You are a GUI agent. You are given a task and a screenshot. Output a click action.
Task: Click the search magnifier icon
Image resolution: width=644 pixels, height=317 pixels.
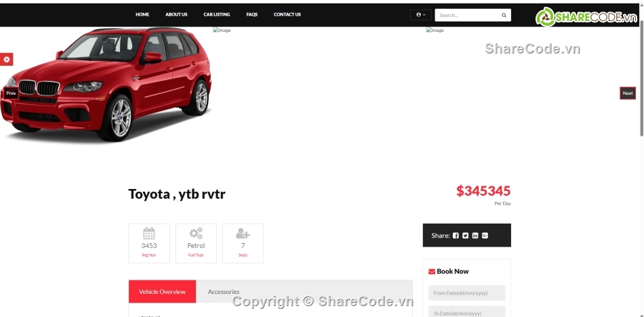click(504, 15)
